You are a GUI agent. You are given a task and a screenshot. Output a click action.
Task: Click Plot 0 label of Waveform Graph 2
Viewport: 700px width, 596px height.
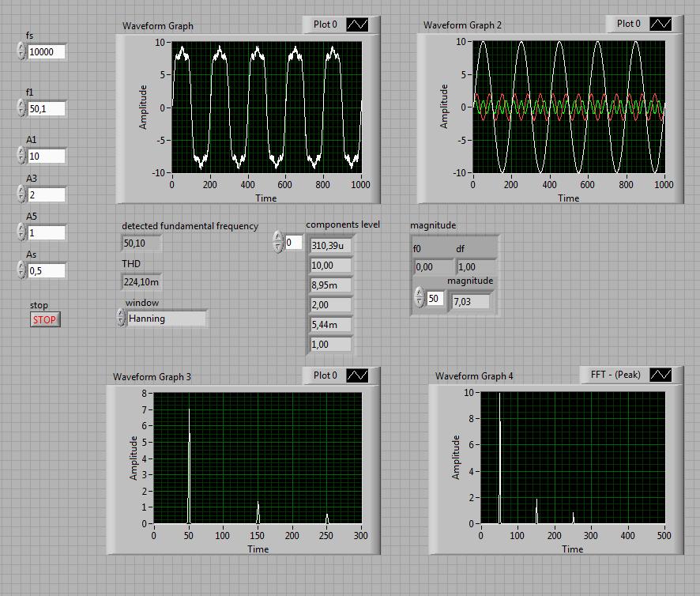pyautogui.click(x=628, y=24)
